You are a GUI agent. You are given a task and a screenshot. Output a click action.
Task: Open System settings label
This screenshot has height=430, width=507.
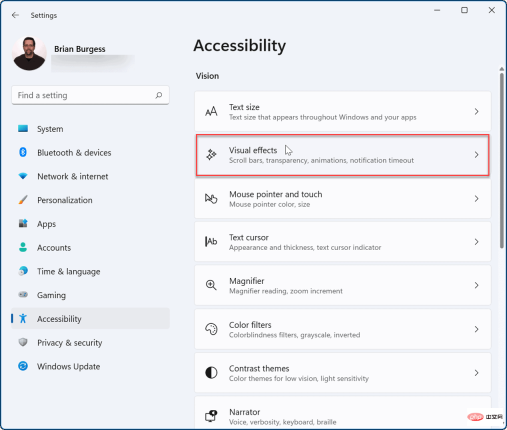[50, 129]
